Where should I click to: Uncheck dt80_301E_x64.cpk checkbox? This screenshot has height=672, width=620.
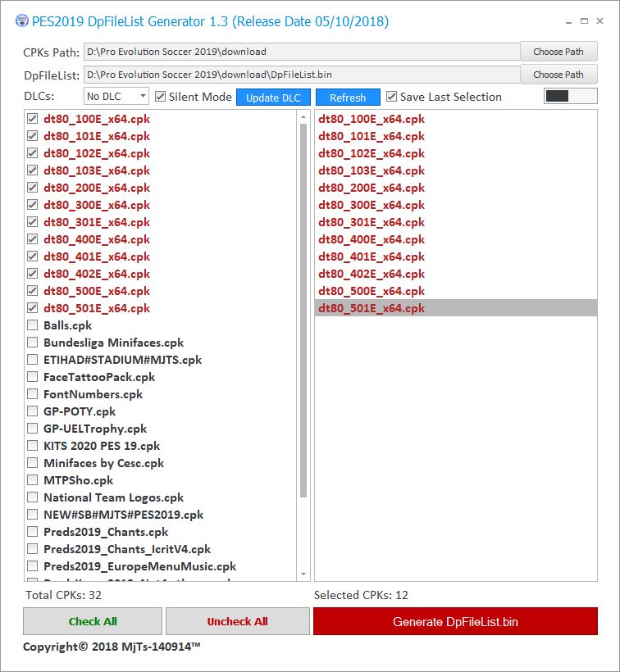point(33,222)
